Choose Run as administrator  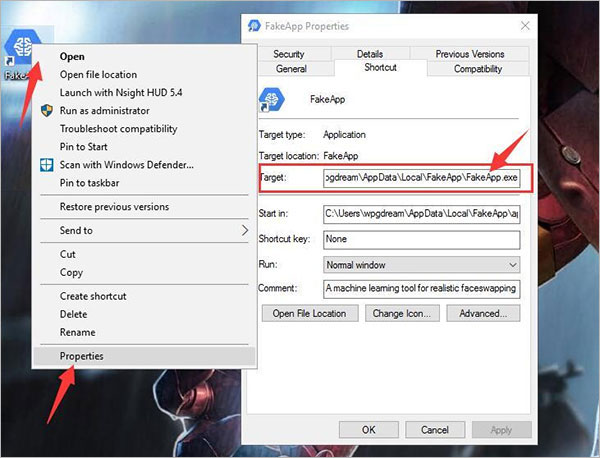(x=145, y=111)
